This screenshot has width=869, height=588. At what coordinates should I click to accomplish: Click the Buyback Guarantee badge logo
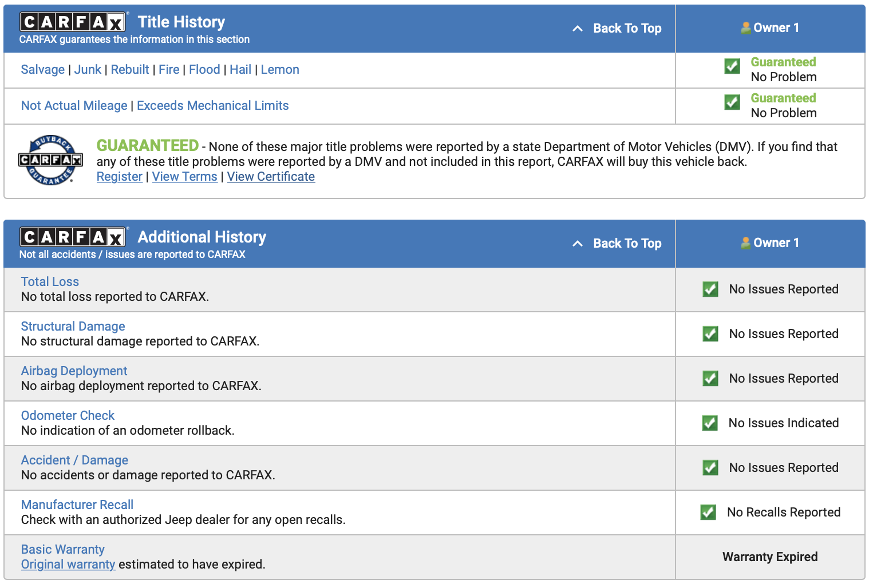[51, 160]
